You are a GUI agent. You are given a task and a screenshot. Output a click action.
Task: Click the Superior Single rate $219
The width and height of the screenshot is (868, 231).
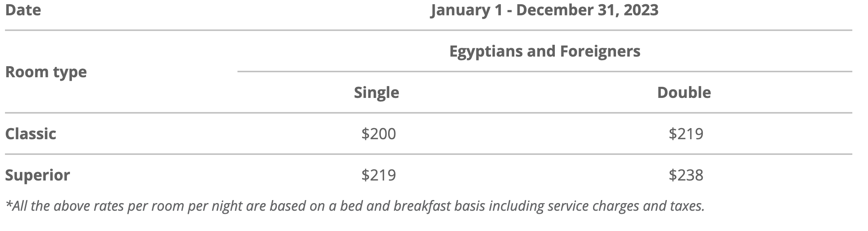pos(379,175)
